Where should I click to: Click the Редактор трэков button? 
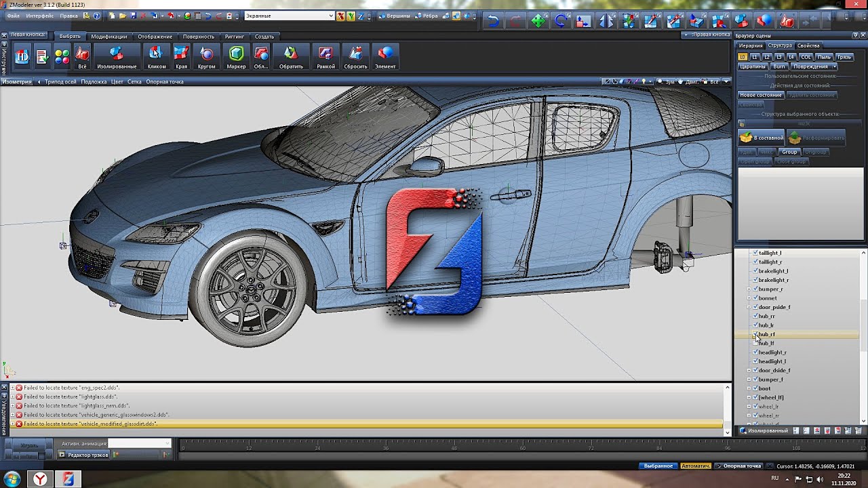84,455
